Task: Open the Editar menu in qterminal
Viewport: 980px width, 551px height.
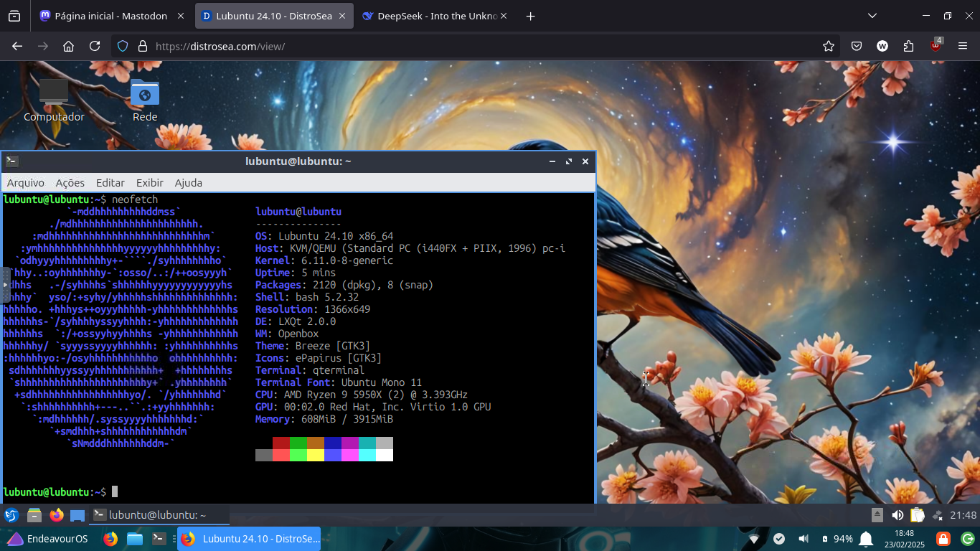Action: pyautogui.click(x=110, y=183)
